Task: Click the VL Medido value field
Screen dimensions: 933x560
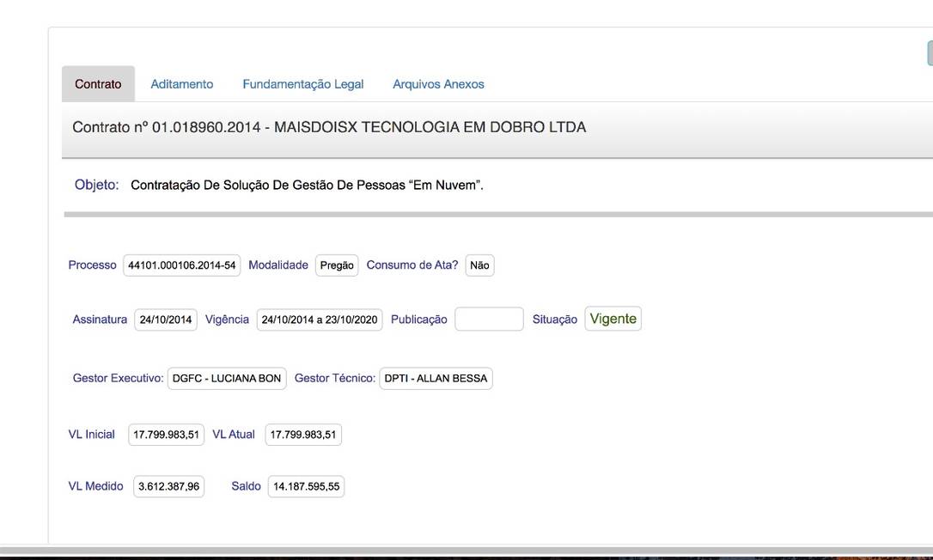Action: point(168,487)
